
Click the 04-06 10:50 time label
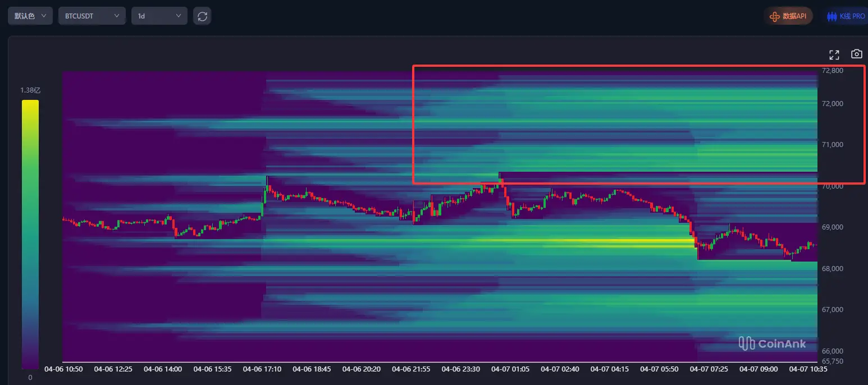(63, 369)
